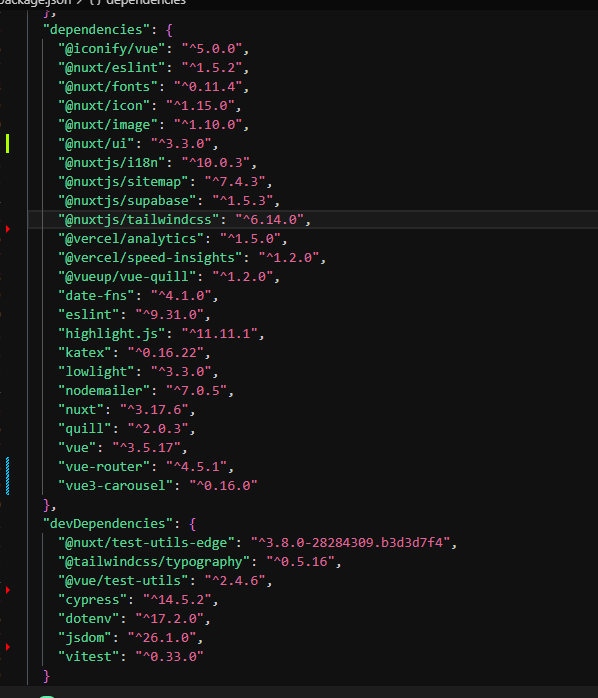Click the "@vue/test-utils" key

click(124, 580)
